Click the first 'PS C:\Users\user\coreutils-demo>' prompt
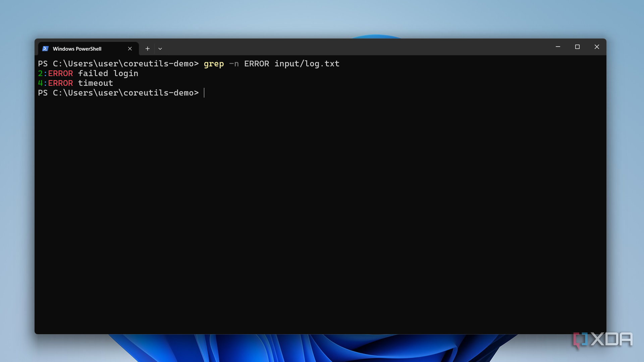This screenshot has height=362, width=644. tap(118, 64)
